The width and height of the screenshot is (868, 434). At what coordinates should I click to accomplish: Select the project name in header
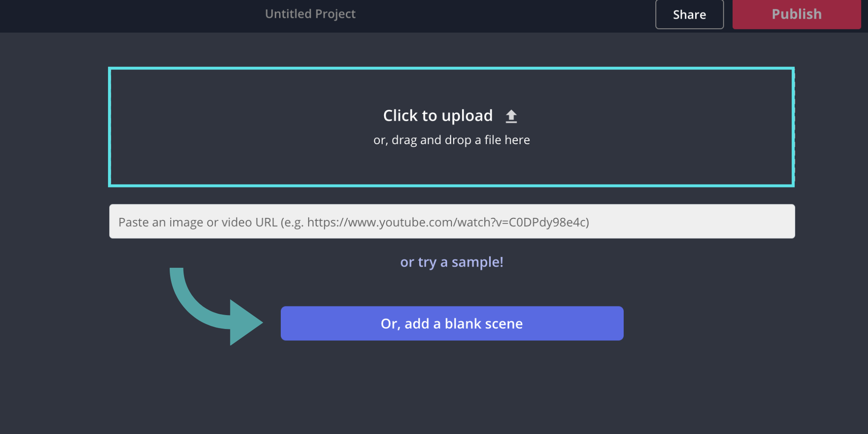pyautogui.click(x=310, y=14)
